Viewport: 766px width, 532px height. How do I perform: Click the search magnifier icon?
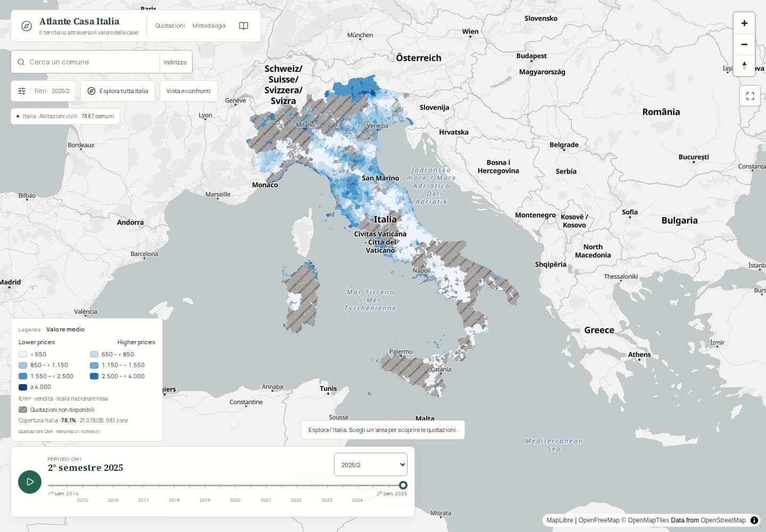(x=21, y=62)
